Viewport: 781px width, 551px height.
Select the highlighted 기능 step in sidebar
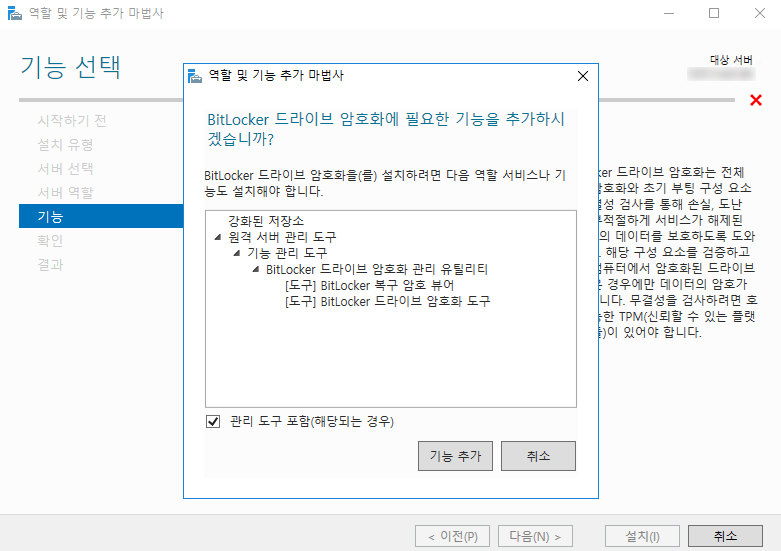point(101,216)
